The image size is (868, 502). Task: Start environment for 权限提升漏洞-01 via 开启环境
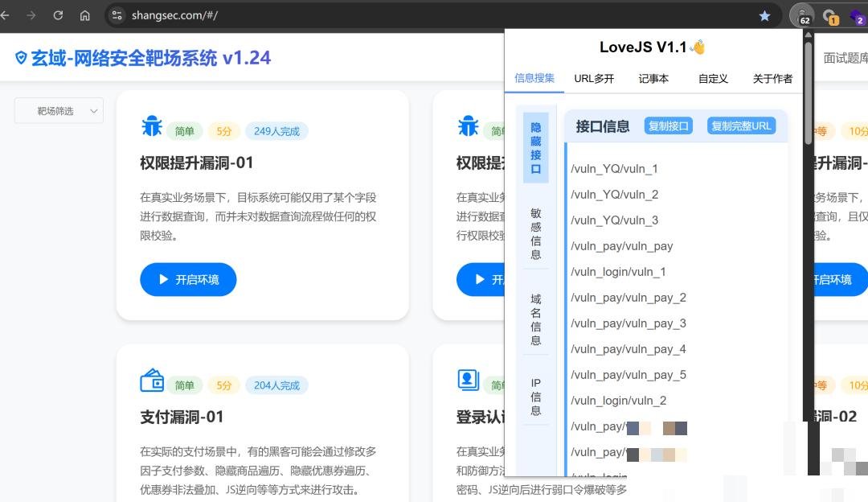tap(188, 279)
